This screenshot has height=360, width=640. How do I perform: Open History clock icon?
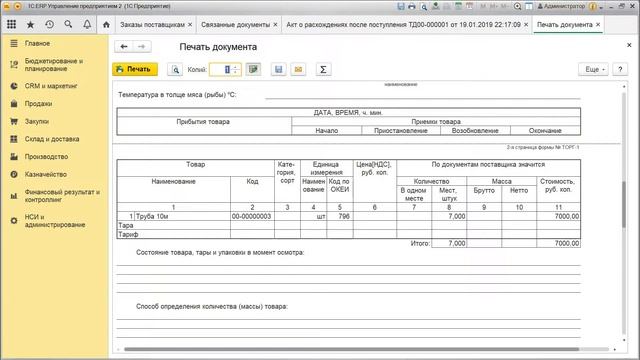tap(49, 24)
